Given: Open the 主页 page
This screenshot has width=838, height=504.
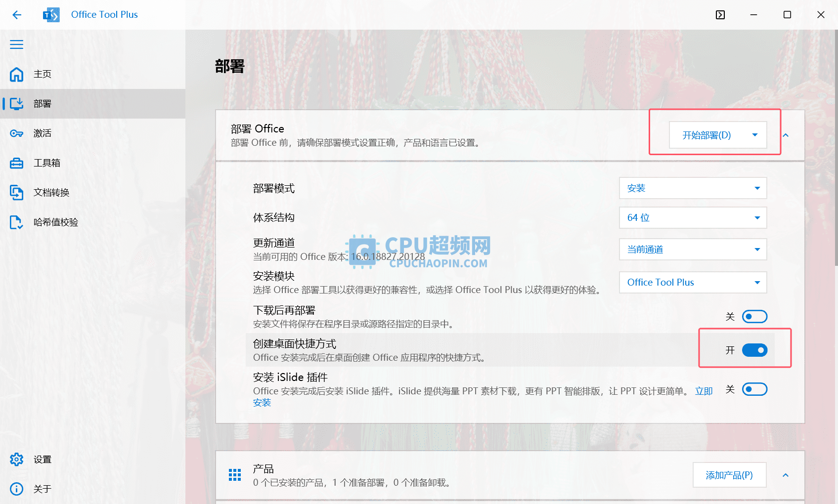Looking at the screenshot, I should tap(92, 74).
